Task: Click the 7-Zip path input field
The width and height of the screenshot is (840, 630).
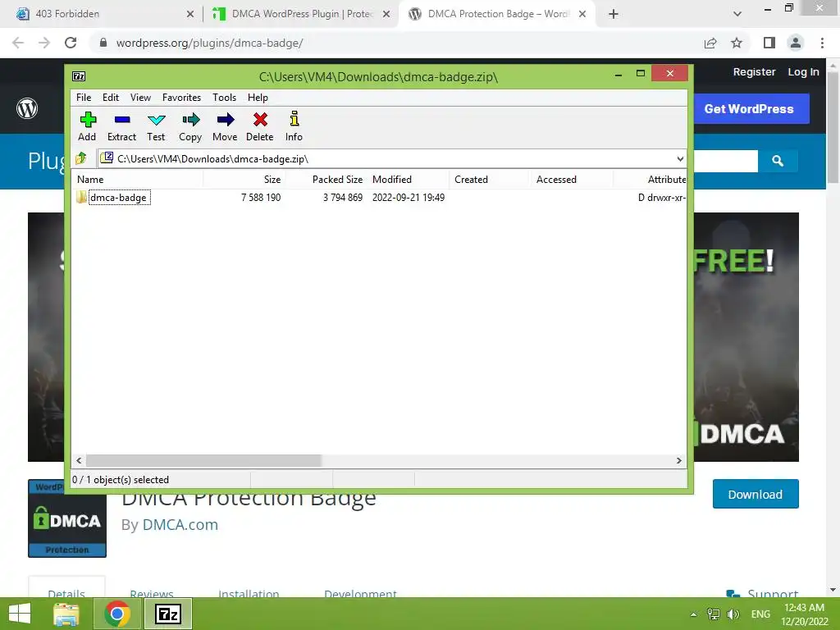Action: (x=392, y=158)
